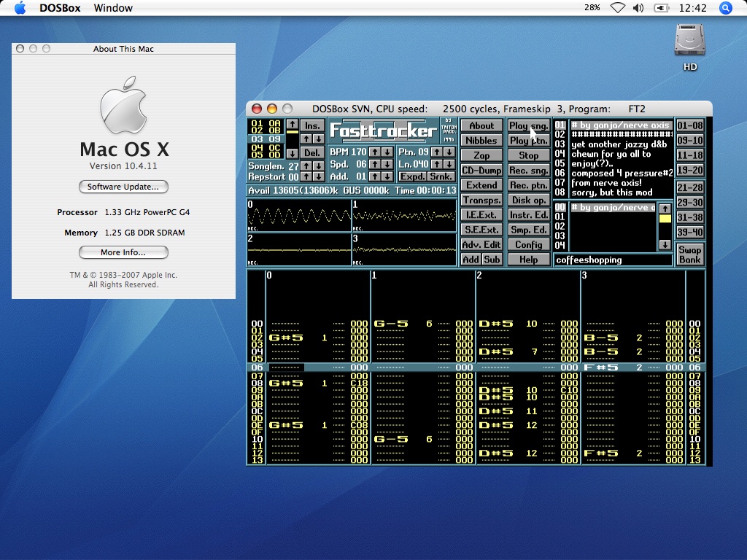Viewport: 747px width, 560px height.
Task: Open the Instr. Ed. editor
Action: click(x=528, y=215)
